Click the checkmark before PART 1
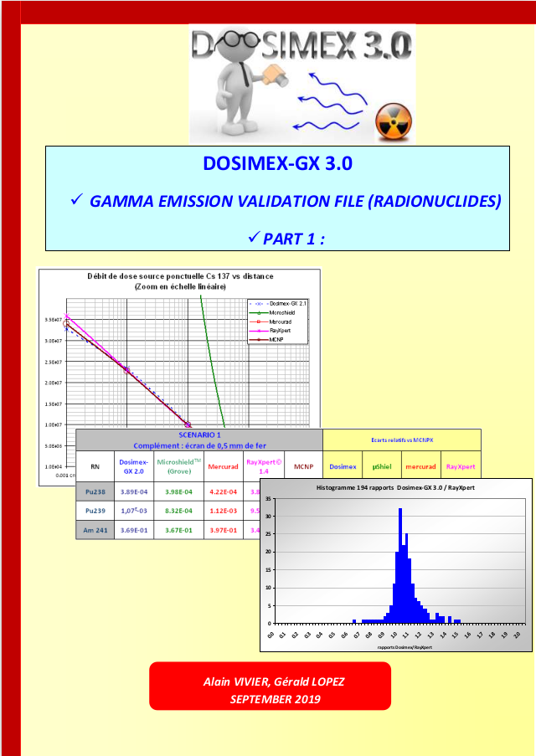536x756 pixels. click(253, 237)
